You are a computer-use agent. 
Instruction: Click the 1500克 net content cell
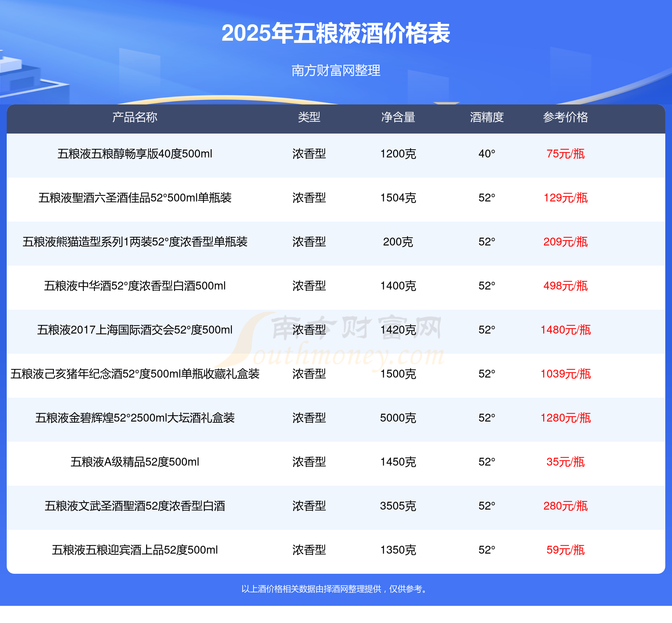[x=398, y=374]
